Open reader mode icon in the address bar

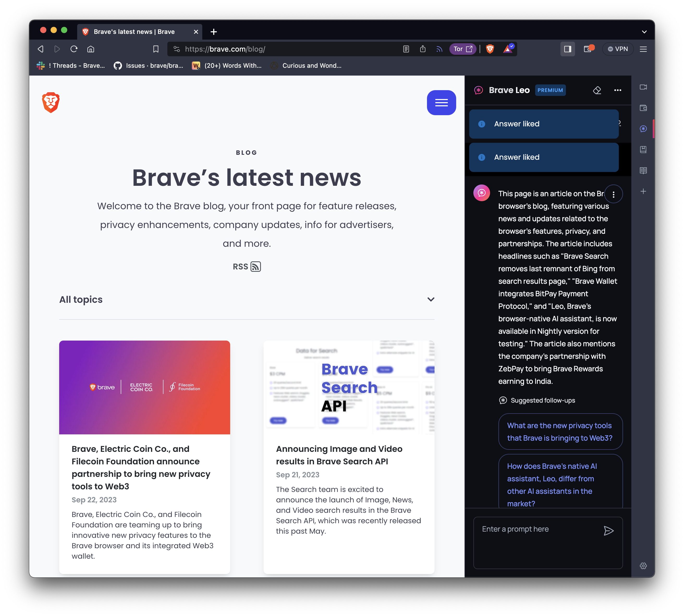406,49
